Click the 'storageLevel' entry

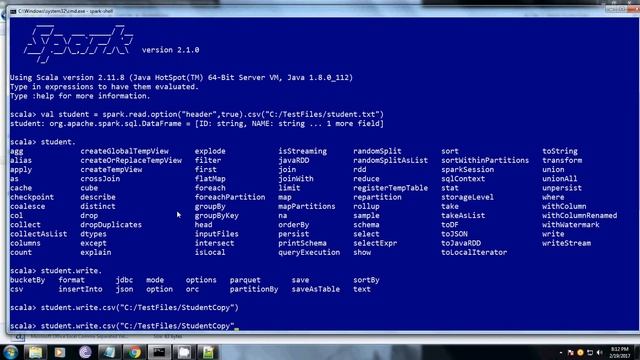[x=467, y=197]
